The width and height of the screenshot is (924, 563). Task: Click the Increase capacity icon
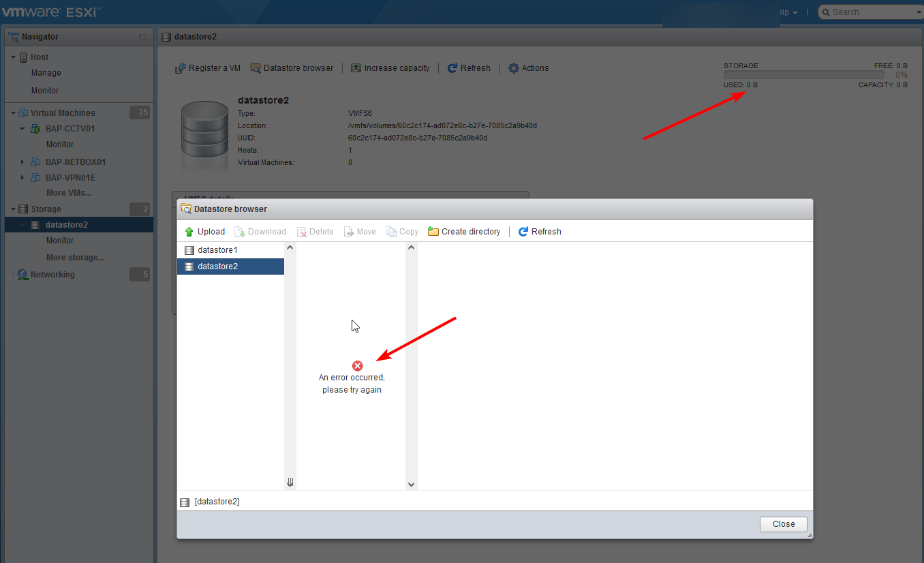[x=355, y=67]
